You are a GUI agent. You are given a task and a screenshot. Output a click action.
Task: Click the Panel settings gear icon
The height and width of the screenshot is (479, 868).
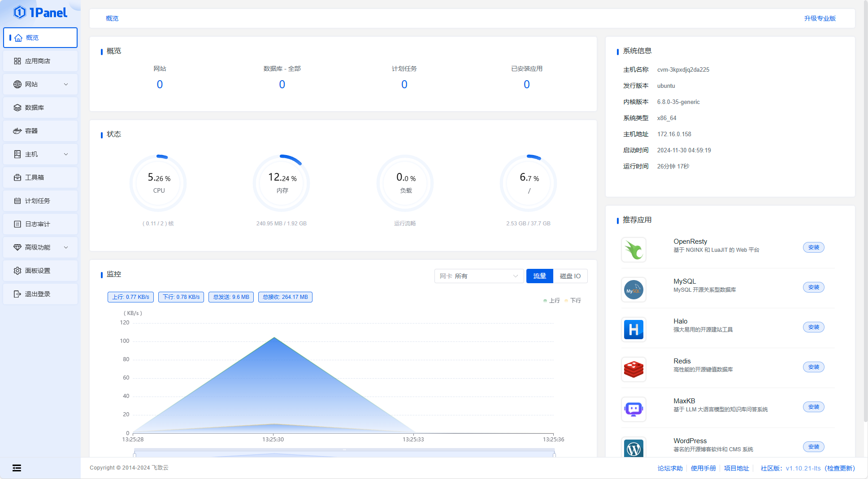pyautogui.click(x=17, y=271)
